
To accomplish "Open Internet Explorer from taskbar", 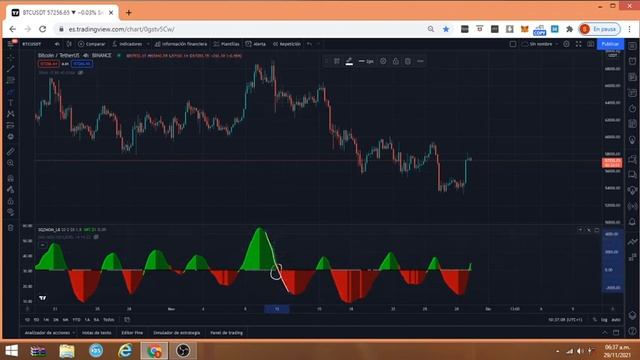I will click(125, 351).
